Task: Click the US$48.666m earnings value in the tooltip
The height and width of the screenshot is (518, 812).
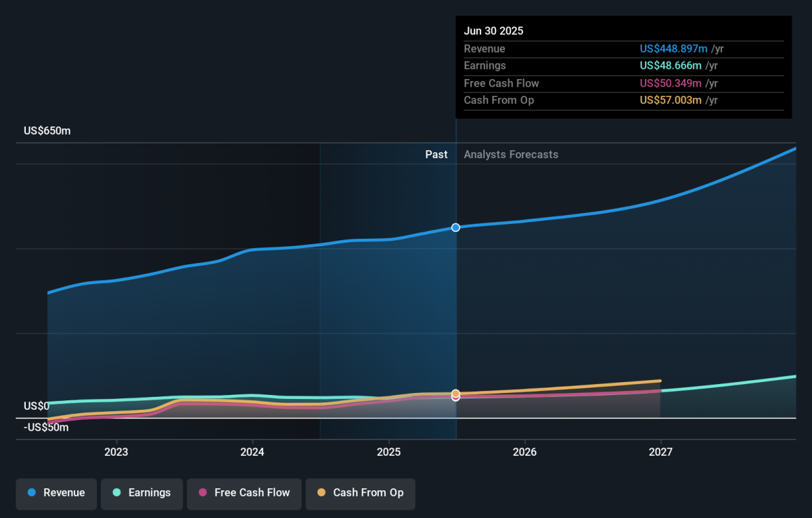Action: click(x=671, y=66)
